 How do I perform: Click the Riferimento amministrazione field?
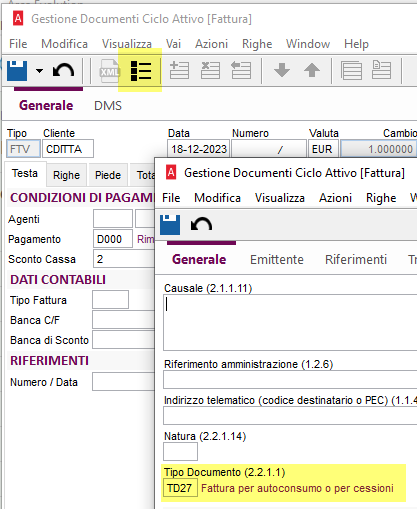click(290, 379)
